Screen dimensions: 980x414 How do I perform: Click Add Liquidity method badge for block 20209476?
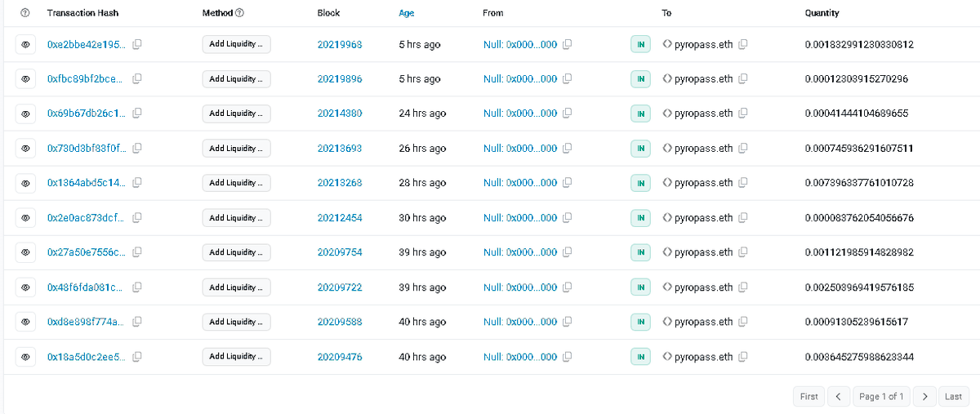236,357
